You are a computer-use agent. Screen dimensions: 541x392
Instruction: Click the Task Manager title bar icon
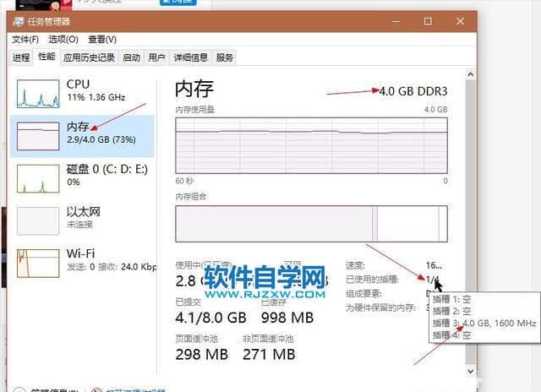coord(19,21)
